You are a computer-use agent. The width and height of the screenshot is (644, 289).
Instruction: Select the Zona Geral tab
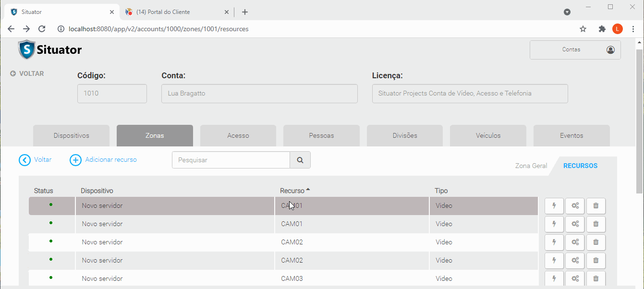531,166
